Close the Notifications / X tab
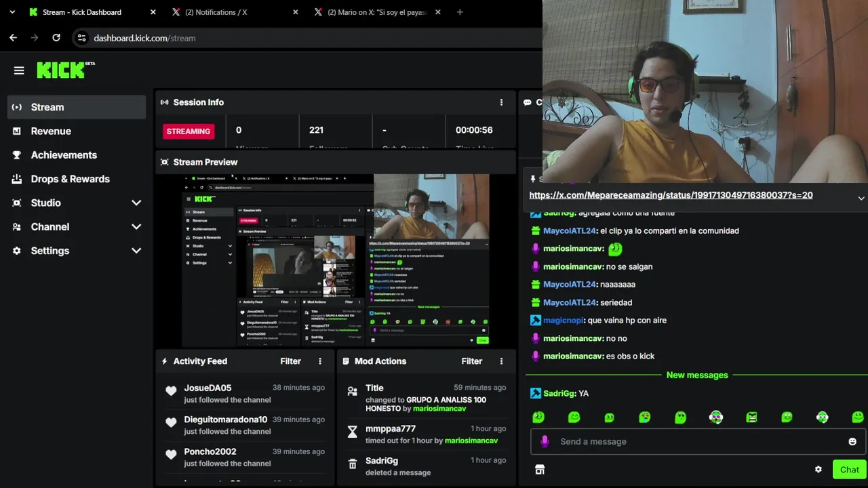 [x=296, y=12]
